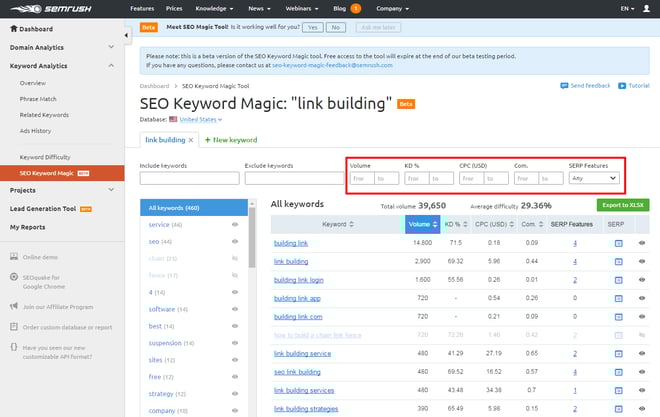
Task: Open SERP snapshot for building link
Action: click(618, 243)
